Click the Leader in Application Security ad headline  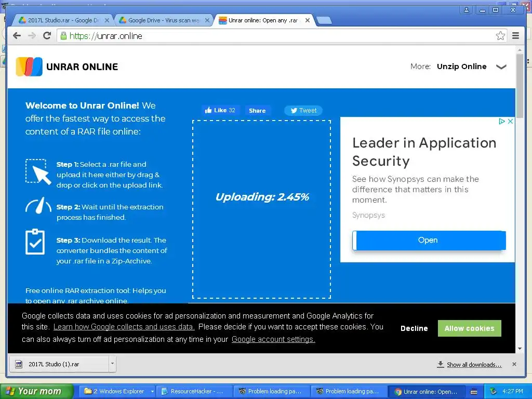(424, 152)
